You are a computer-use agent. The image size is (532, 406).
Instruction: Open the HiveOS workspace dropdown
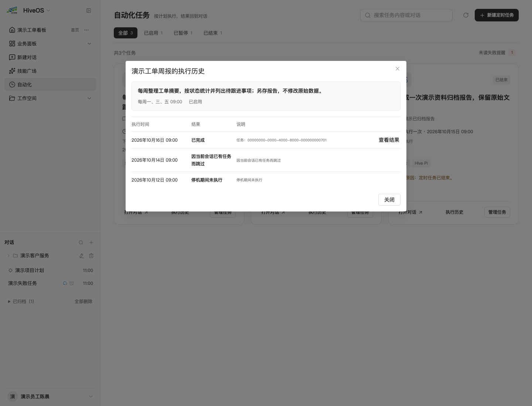(48, 10)
